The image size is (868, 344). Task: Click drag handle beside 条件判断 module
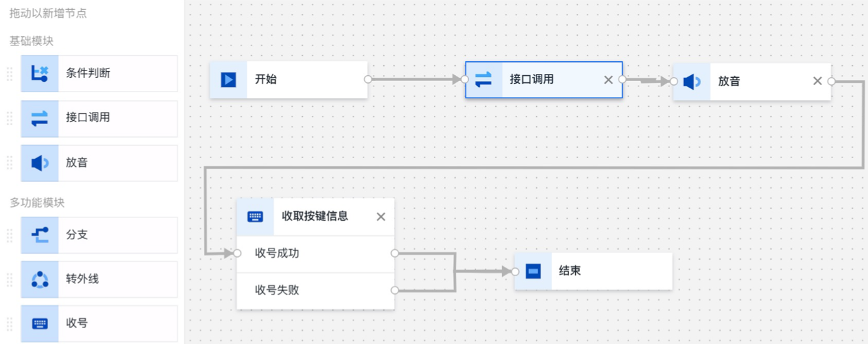coord(10,73)
